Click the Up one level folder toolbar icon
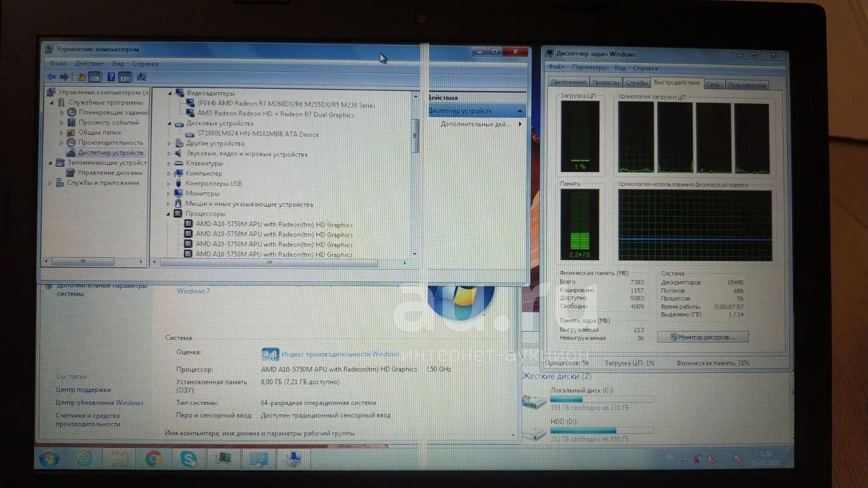This screenshot has height=488, width=868. coord(81,77)
